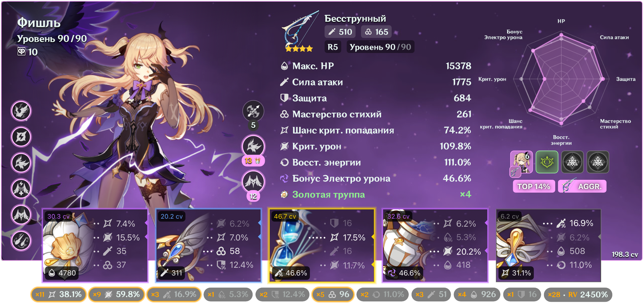Click the first constellation icon in left sidebar
644x305 pixels.
[21, 111]
